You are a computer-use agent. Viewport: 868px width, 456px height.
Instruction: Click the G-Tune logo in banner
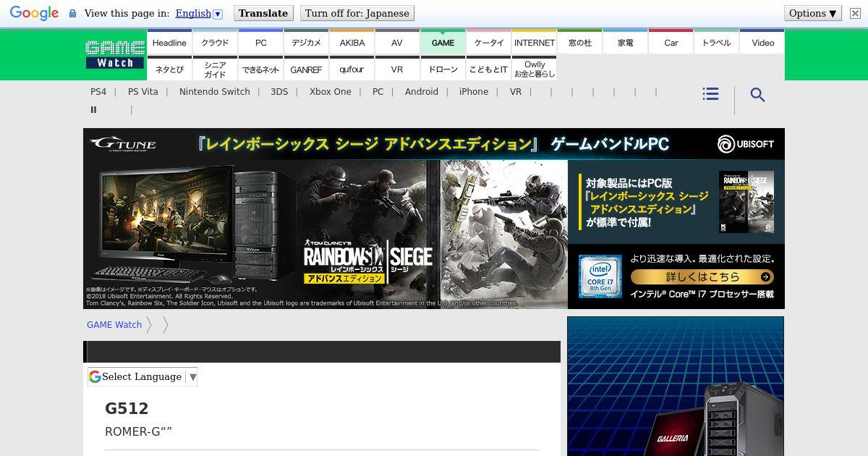coord(123,144)
